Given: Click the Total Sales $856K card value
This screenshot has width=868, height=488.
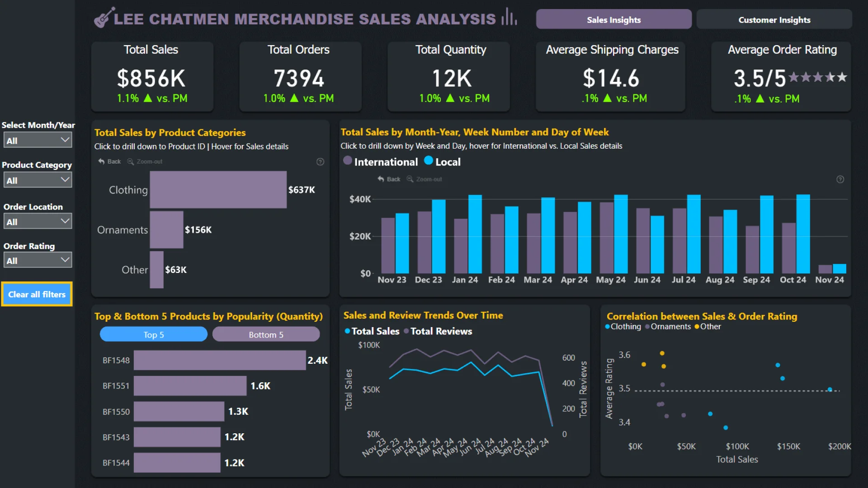Looking at the screenshot, I should (x=151, y=78).
